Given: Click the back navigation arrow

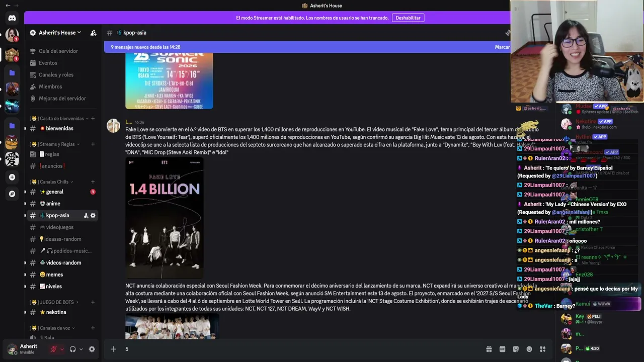Looking at the screenshot, I should pos(8,6).
